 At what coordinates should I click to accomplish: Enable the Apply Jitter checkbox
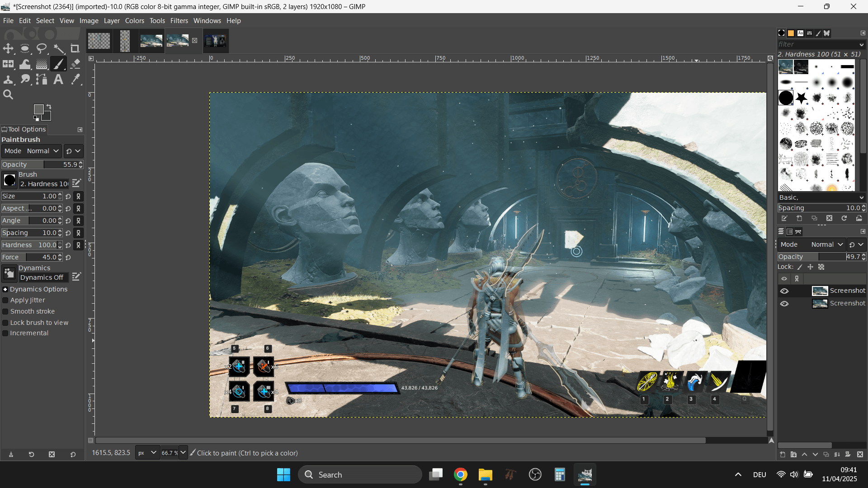coord(5,300)
